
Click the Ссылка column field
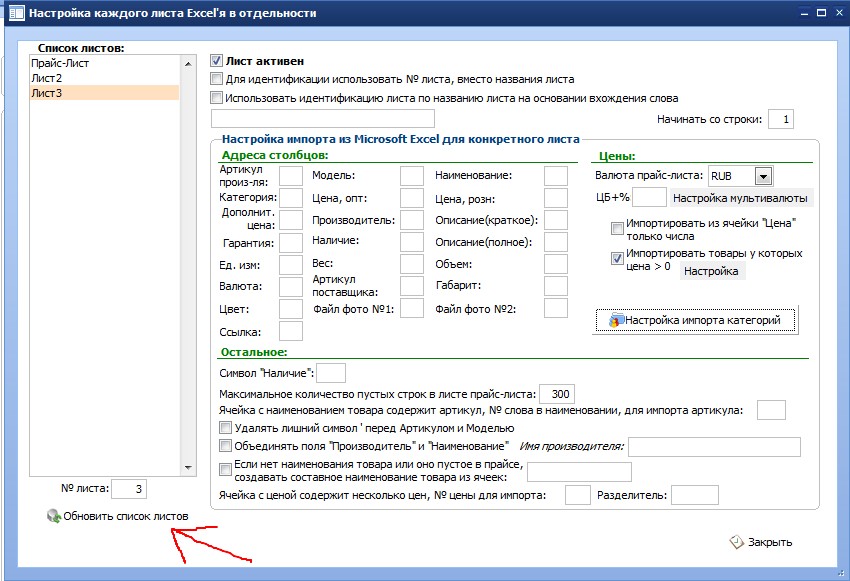(291, 331)
